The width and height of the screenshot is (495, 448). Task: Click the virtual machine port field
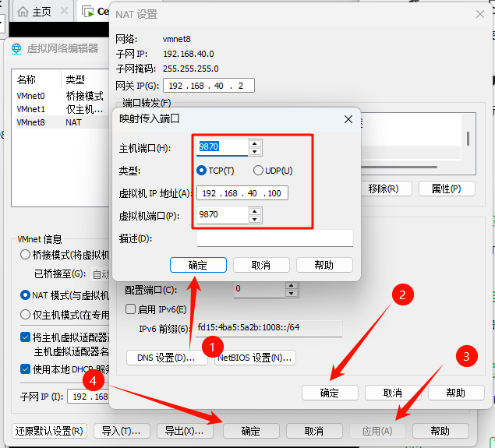coord(222,215)
